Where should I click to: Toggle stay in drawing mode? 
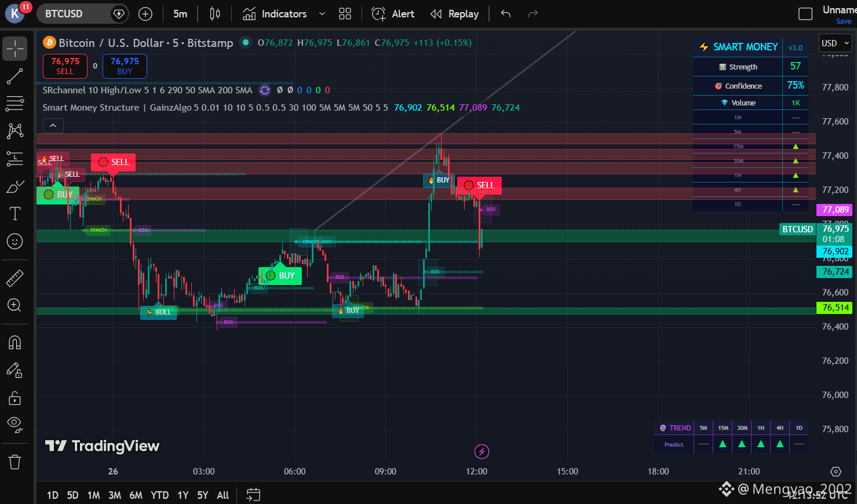point(14,370)
